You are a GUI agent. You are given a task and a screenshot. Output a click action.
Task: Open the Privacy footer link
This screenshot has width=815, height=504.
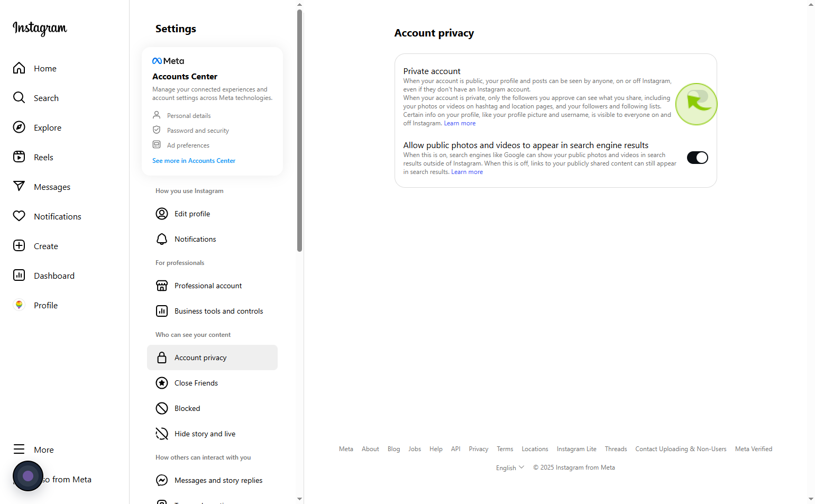pos(478,449)
